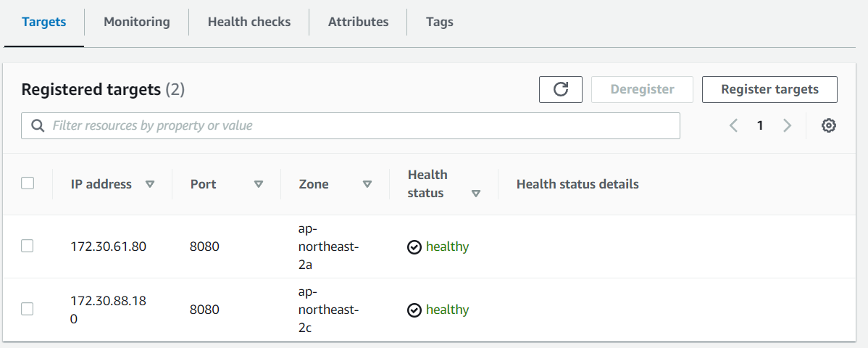Sort by IP address column arrow
This screenshot has height=348, width=868.
coord(150,184)
